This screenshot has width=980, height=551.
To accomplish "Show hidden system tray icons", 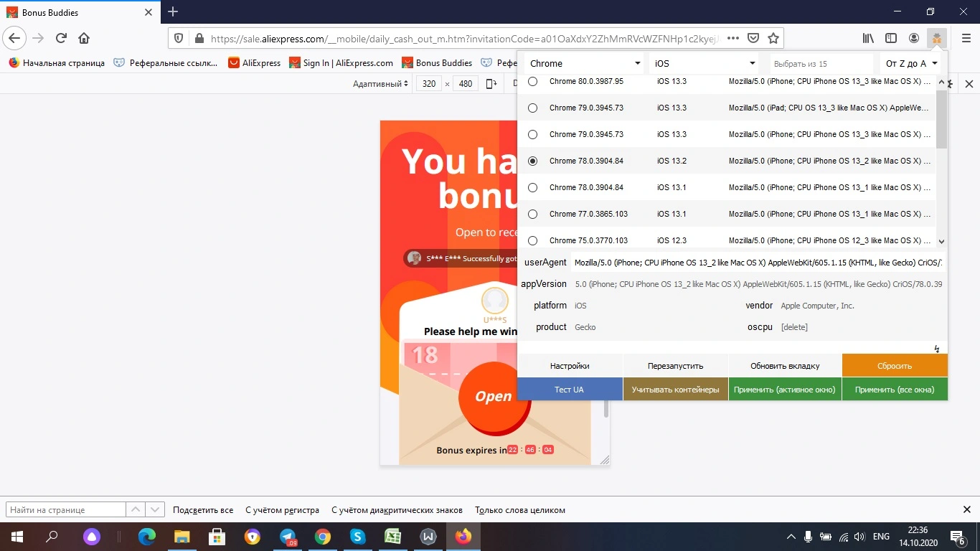I will pos(791,537).
